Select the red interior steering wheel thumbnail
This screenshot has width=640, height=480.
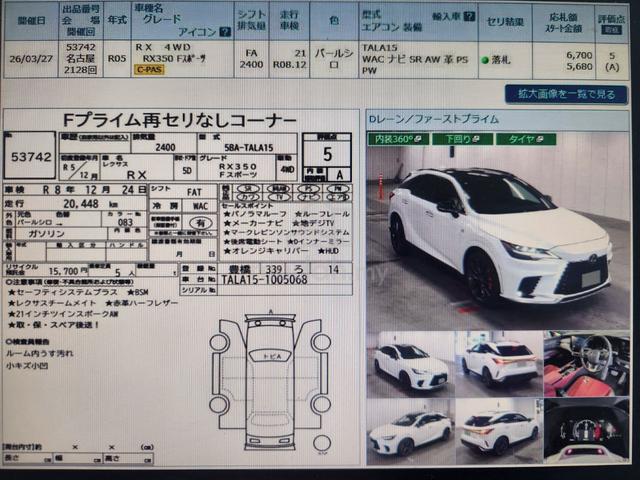pos(587,364)
